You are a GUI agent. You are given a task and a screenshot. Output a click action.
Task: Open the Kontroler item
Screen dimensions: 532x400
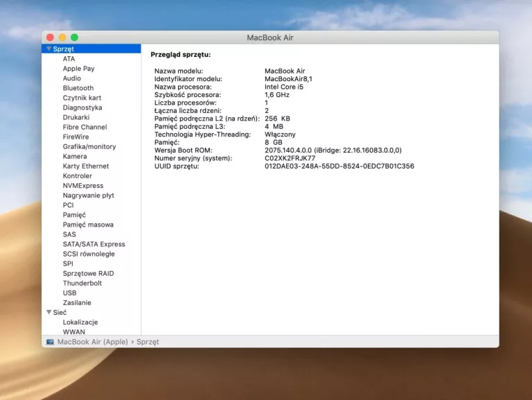tap(78, 176)
